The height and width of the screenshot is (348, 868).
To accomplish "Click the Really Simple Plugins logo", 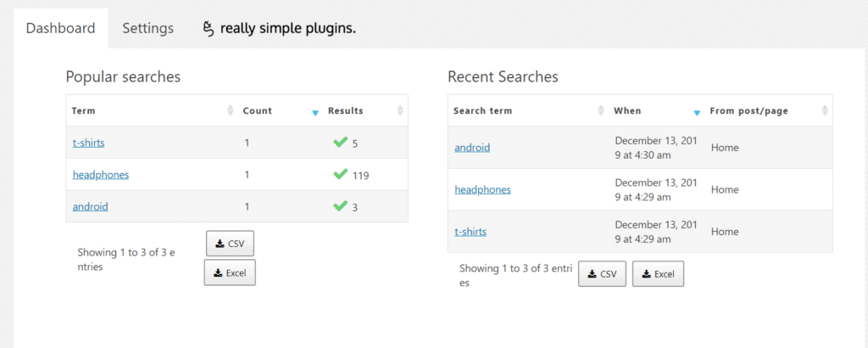I will (x=280, y=29).
